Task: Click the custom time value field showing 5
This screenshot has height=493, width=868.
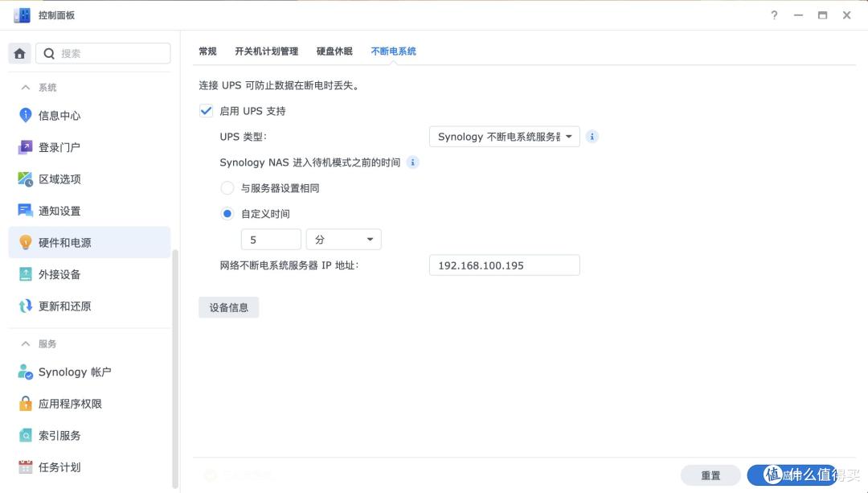Action: [x=272, y=240]
